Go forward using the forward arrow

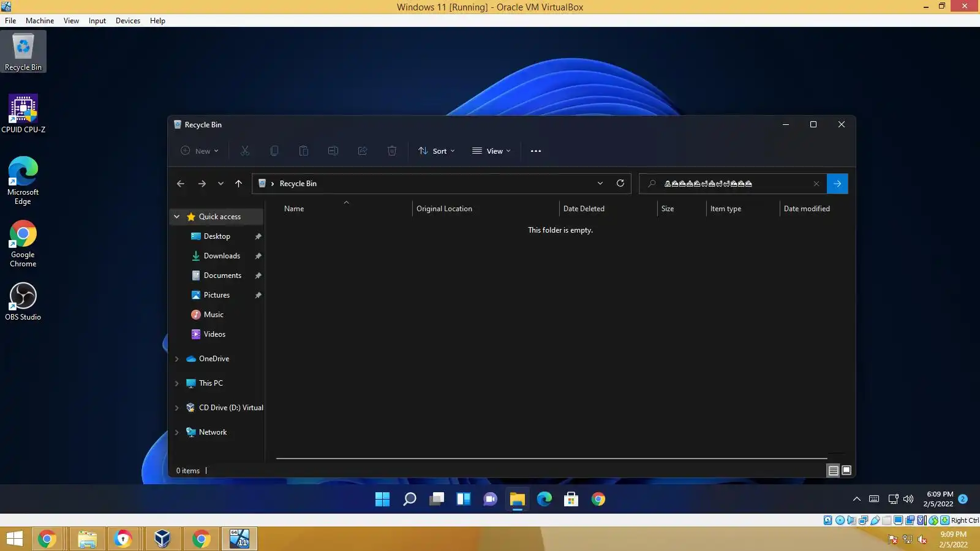click(x=202, y=184)
